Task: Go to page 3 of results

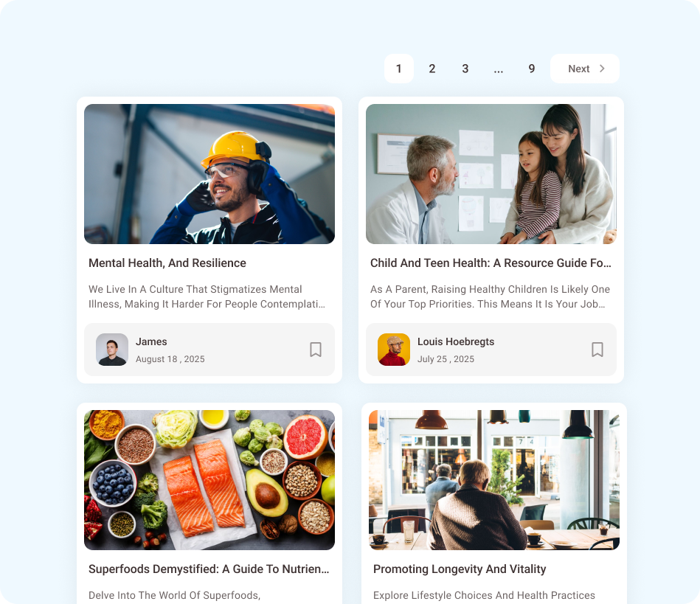Action: tap(465, 69)
